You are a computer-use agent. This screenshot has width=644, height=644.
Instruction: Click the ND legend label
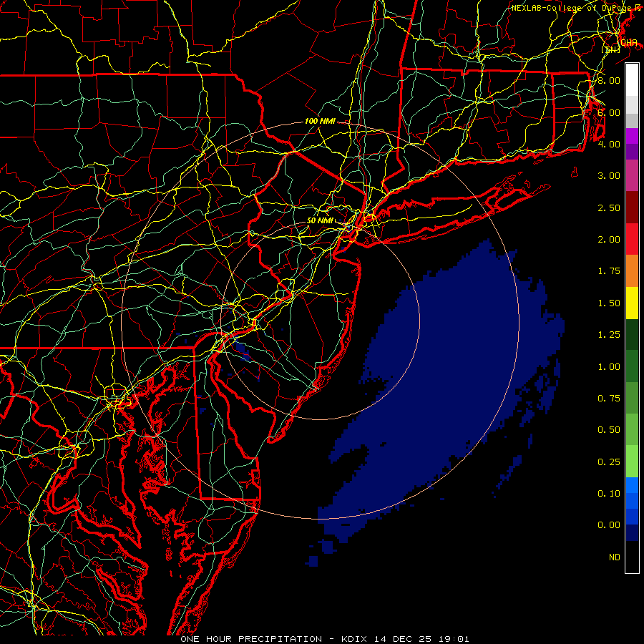click(x=614, y=557)
